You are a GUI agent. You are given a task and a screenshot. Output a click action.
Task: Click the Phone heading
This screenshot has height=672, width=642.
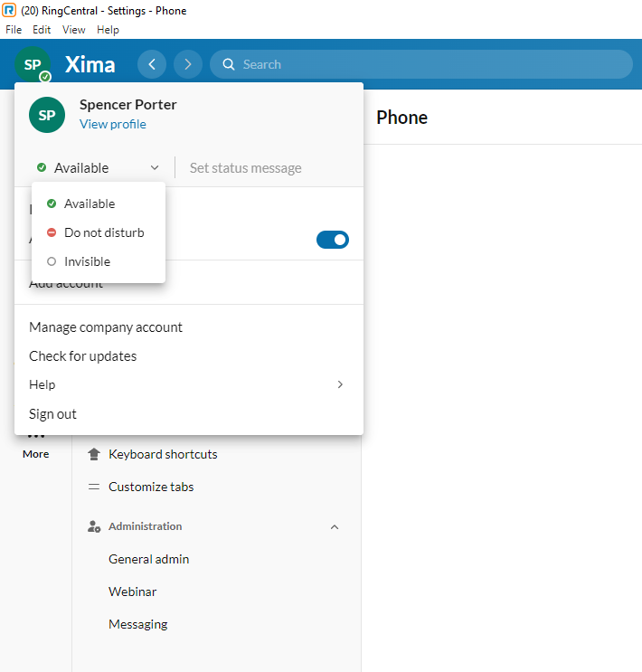pos(402,118)
